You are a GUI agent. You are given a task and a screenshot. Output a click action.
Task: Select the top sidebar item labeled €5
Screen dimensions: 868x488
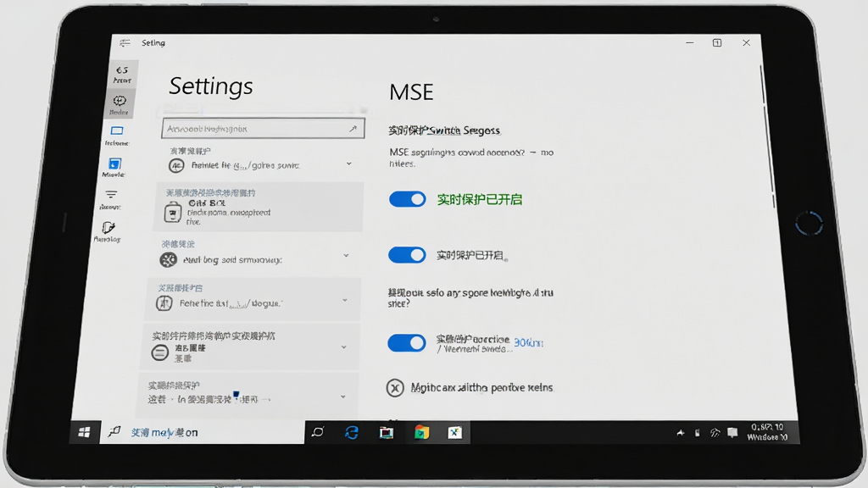click(122, 74)
